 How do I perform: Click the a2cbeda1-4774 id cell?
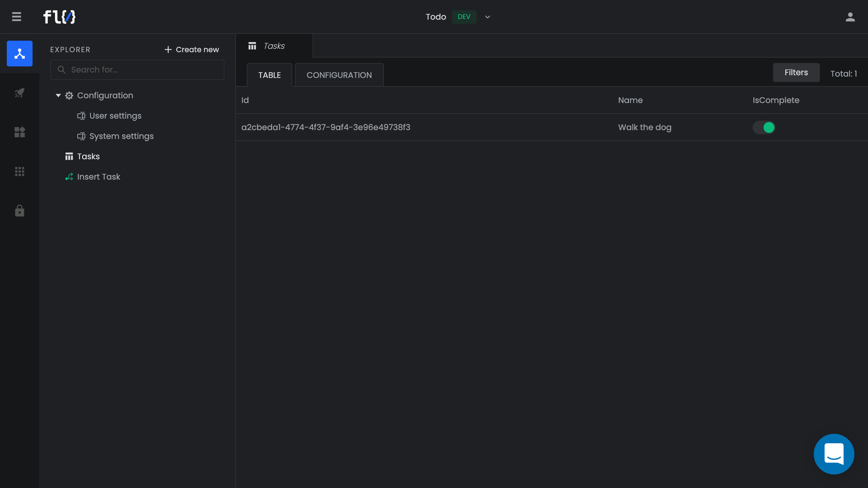coord(326,127)
